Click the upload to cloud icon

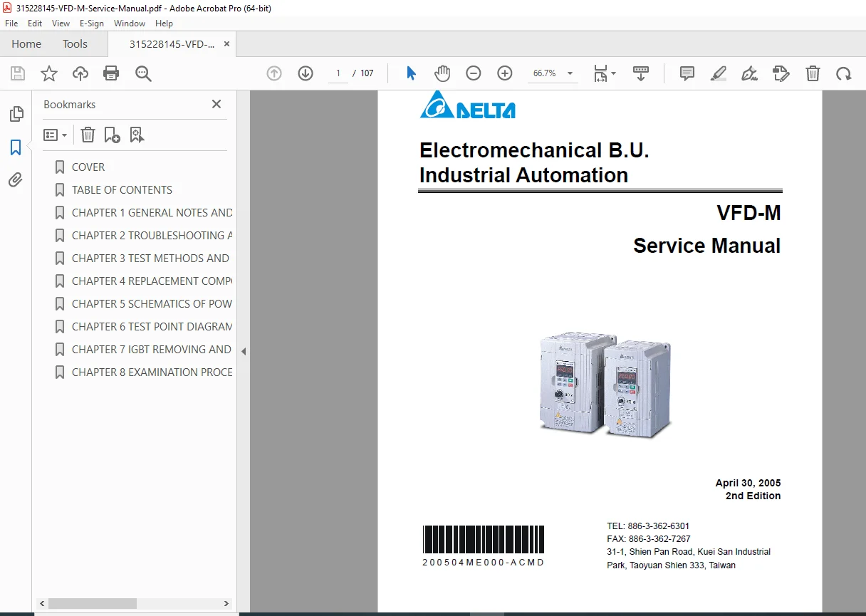pos(80,73)
